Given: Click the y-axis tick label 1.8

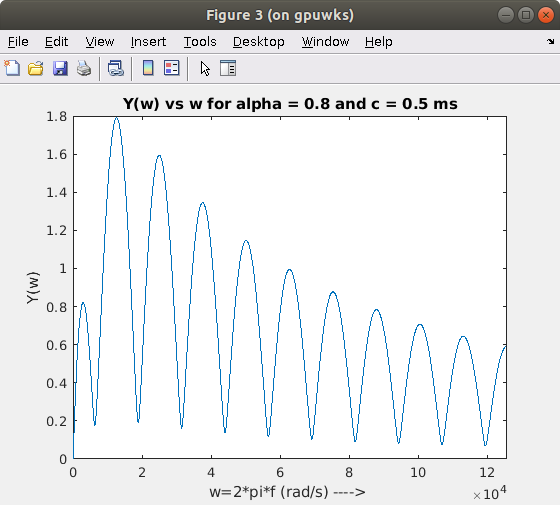Looking at the screenshot, I should (56, 116).
